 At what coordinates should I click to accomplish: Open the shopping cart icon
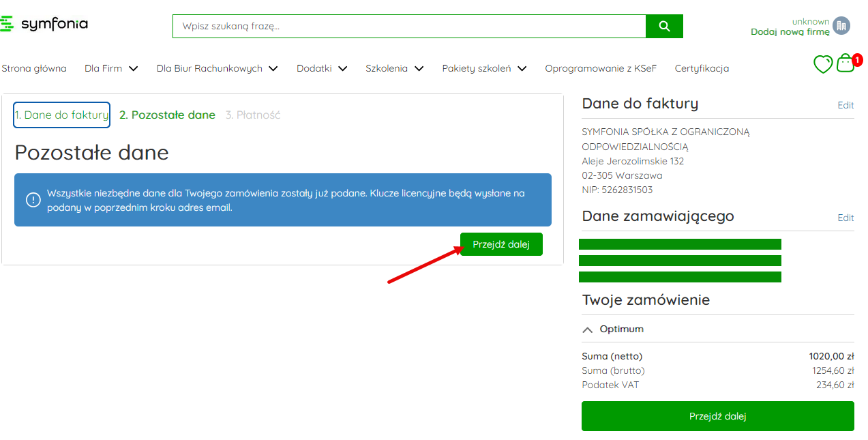845,63
